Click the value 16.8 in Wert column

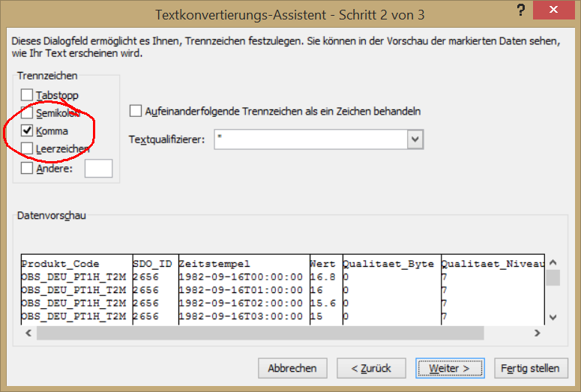[x=323, y=277]
